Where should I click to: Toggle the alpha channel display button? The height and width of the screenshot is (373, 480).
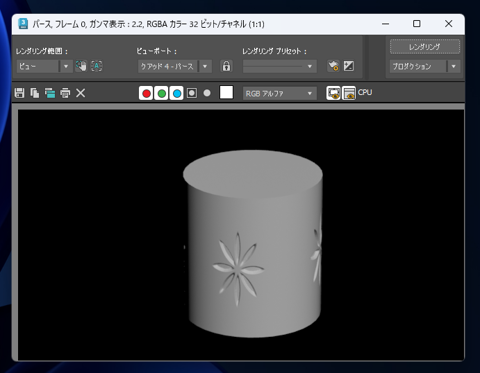[x=192, y=93]
